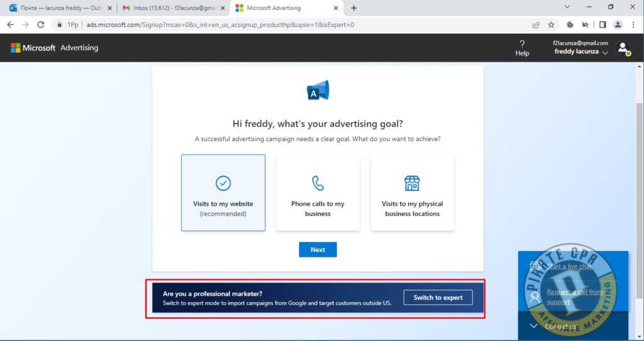Viewport: 644px width, 341px height.
Task: Close the Gmail Inbox tab
Action: [223, 8]
